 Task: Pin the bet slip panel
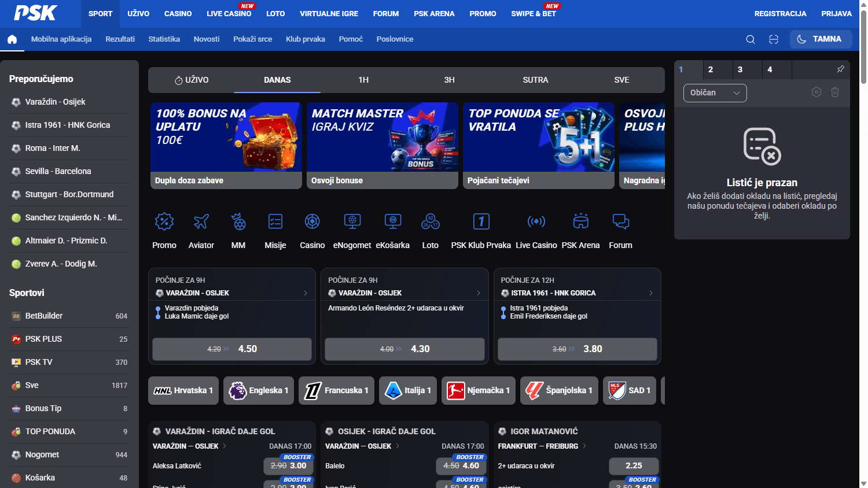click(840, 69)
